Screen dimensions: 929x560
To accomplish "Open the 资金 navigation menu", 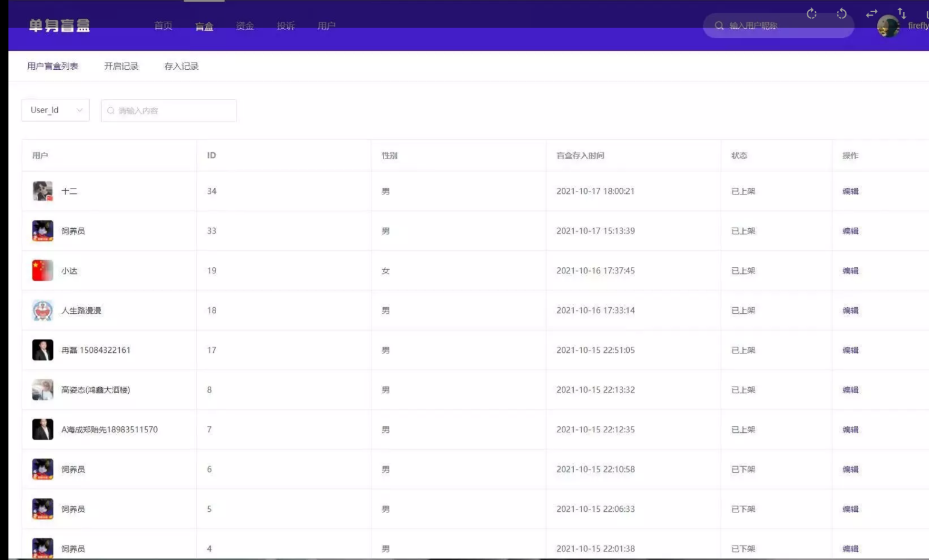I will pos(245,26).
